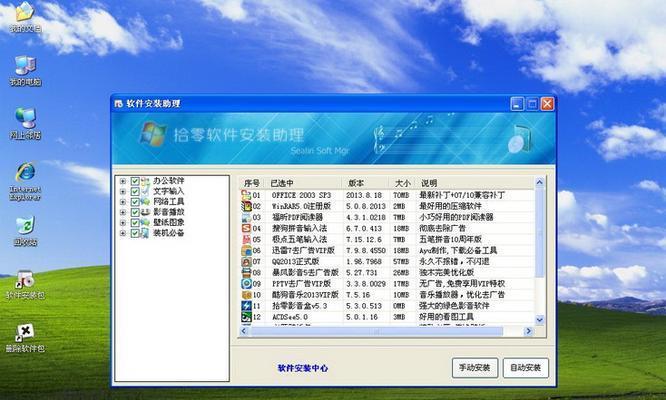This screenshot has height=400, width=666.
Task: Click version cell 6.7.0.413
Action: (x=364, y=228)
